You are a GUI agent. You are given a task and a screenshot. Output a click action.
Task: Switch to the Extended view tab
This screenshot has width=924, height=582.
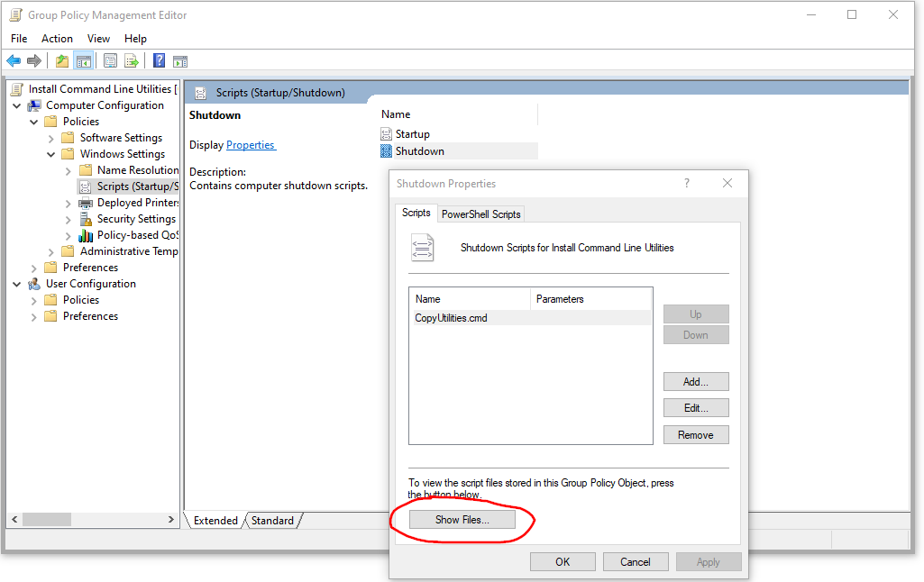[x=215, y=521]
